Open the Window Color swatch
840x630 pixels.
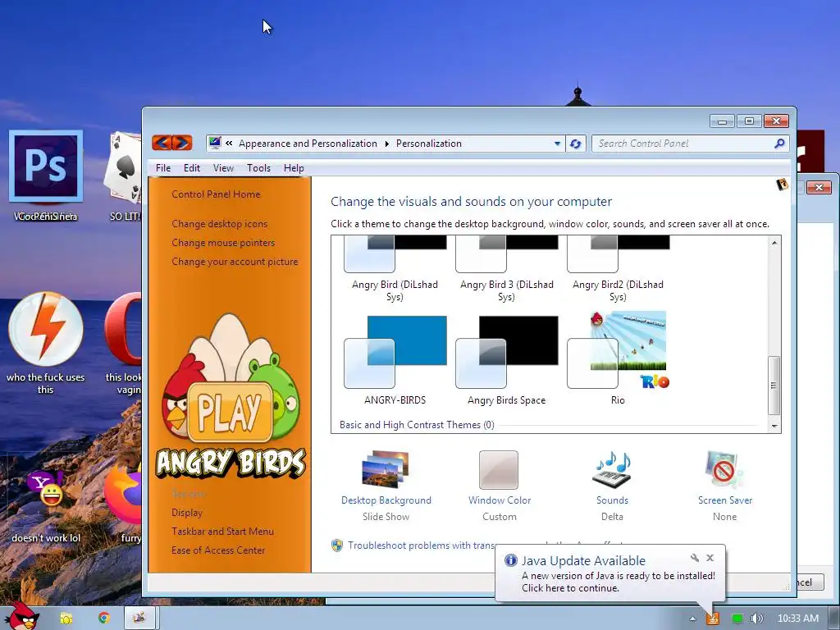(x=499, y=470)
